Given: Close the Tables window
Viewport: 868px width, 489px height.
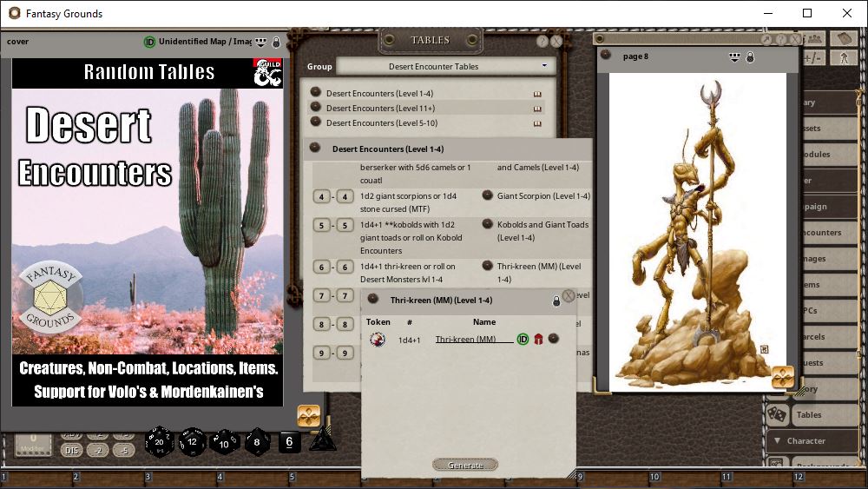Looking at the screenshot, I should point(556,41).
